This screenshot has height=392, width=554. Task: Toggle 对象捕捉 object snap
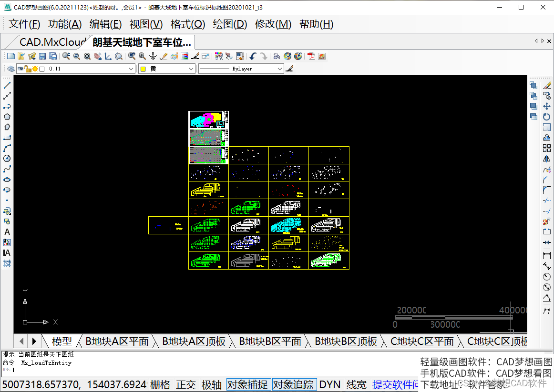(x=248, y=384)
